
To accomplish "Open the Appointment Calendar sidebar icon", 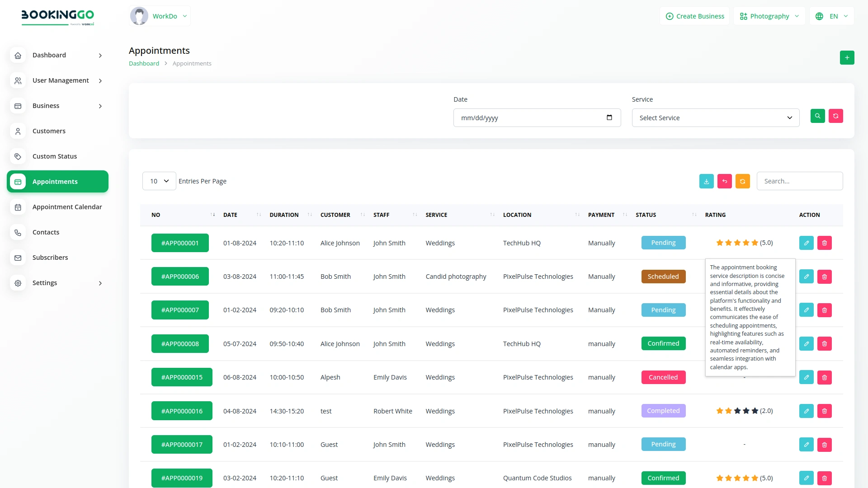I will pyautogui.click(x=18, y=207).
